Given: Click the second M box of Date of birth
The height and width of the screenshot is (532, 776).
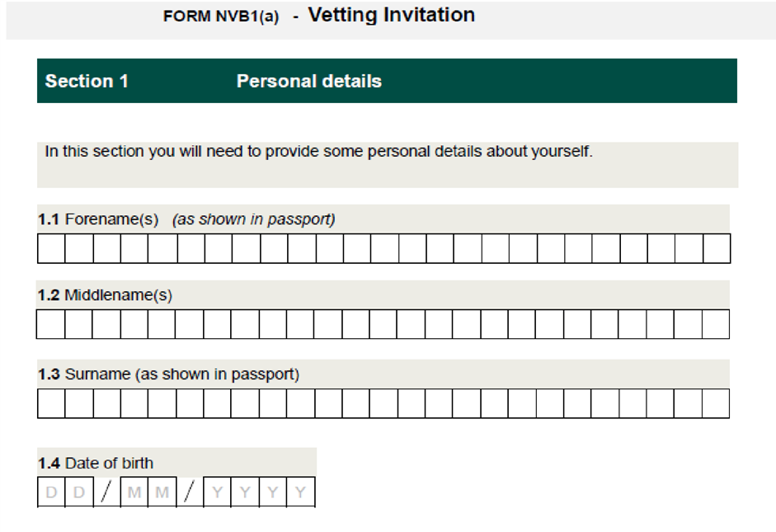Looking at the screenshot, I should 162,492.
